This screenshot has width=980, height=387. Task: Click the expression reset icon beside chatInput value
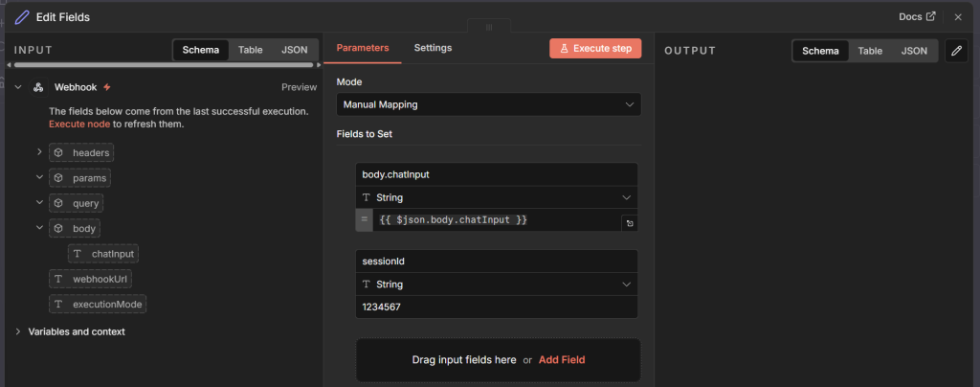[x=629, y=223]
